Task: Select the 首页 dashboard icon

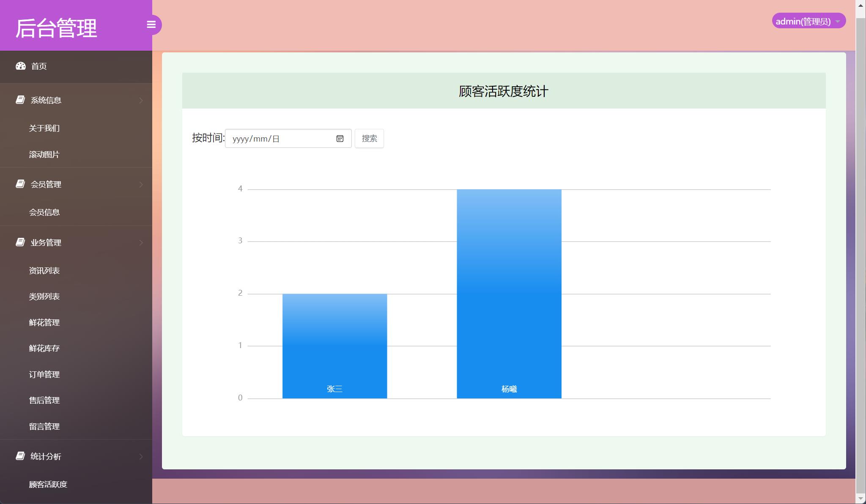Action: [x=21, y=66]
